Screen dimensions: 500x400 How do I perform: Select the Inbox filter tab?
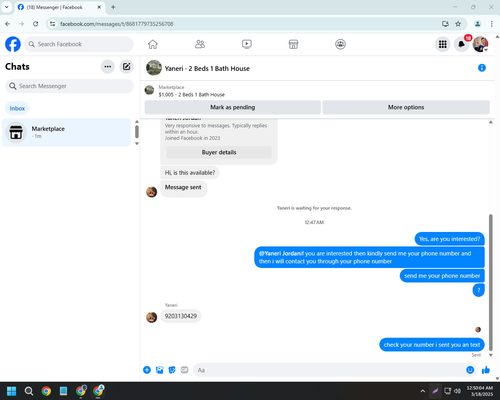click(x=17, y=108)
